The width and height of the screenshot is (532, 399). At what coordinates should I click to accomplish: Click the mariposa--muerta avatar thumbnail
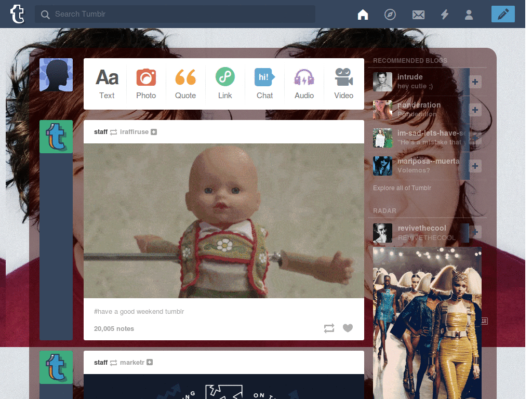383,166
